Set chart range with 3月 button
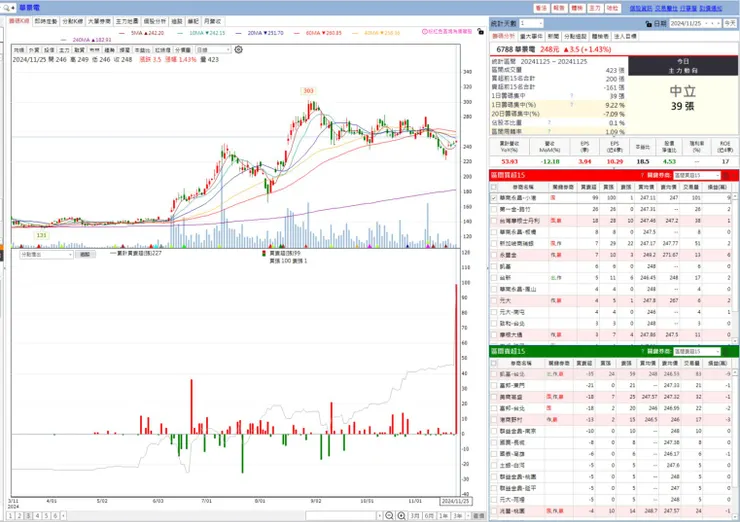Screen dimensions: 740x522 415,516
